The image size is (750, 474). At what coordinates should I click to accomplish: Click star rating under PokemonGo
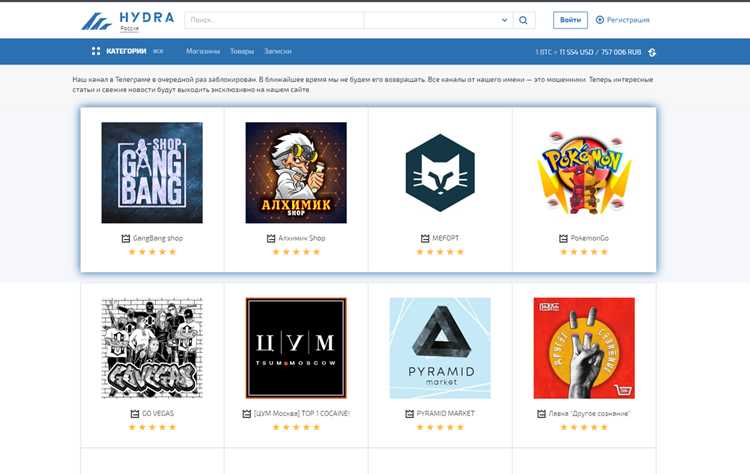584,252
